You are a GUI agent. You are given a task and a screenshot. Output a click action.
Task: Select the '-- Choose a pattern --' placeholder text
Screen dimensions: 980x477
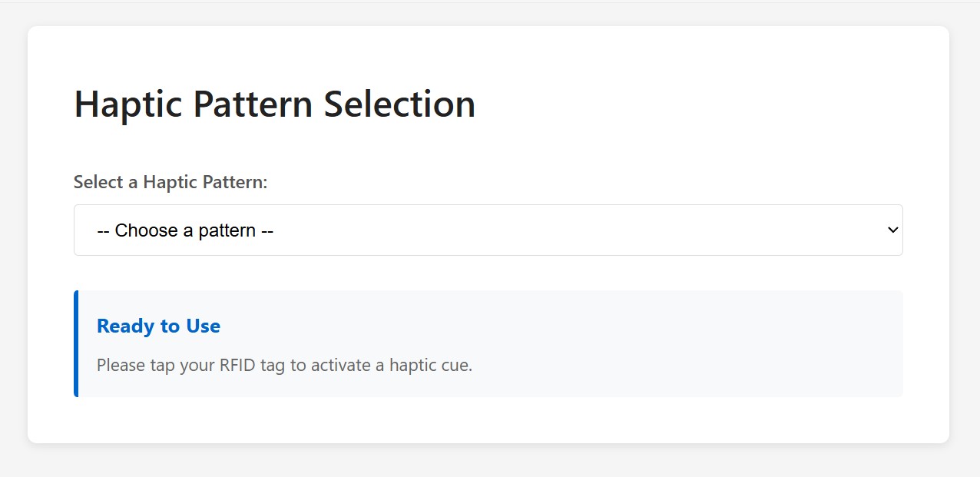(185, 230)
